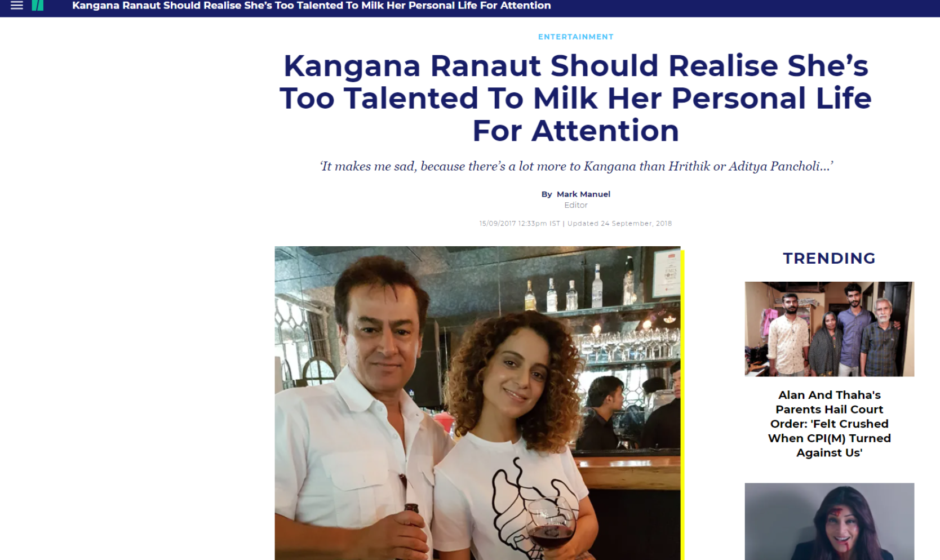The height and width of the screenshot is (560, 940).
Task: Open the ENTERTAINMENT category link
Action: click(x=575, y=37)
